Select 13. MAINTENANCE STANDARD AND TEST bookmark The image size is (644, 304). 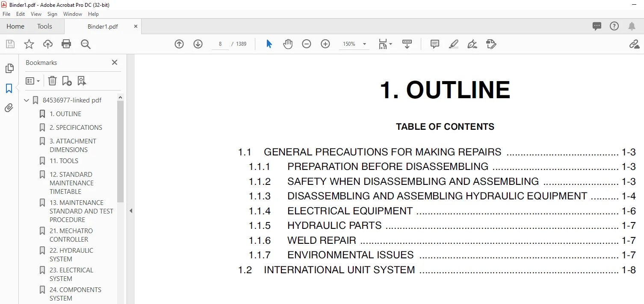[81, 211]
